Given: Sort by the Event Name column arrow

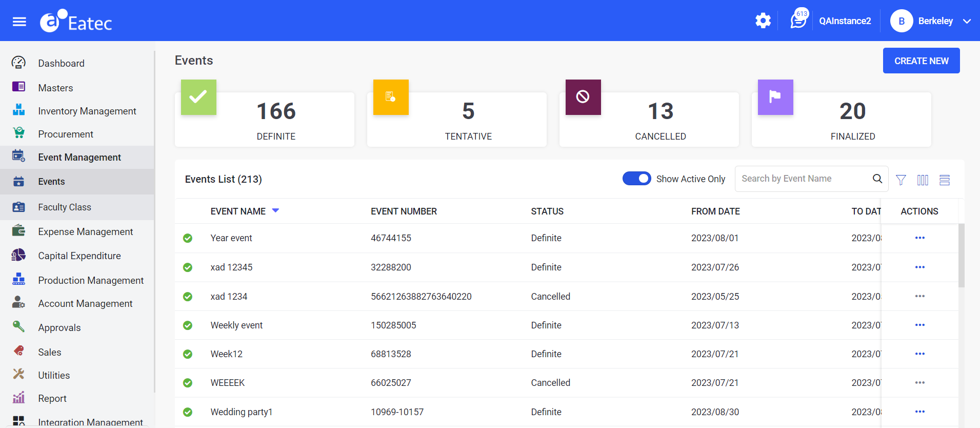Looking at the screenshot, I should click(275, 211).
